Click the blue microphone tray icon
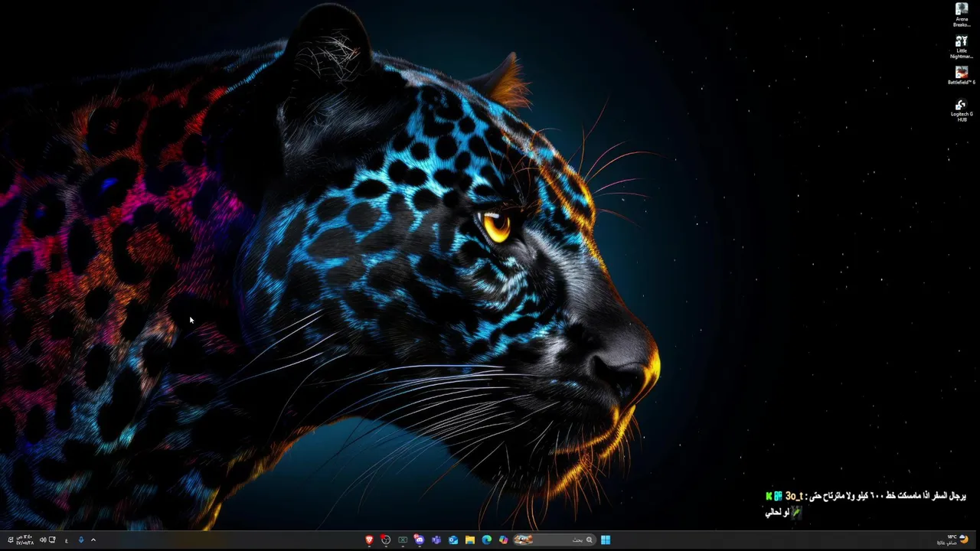Screen dimensions: 980x551 click(81, 540)
